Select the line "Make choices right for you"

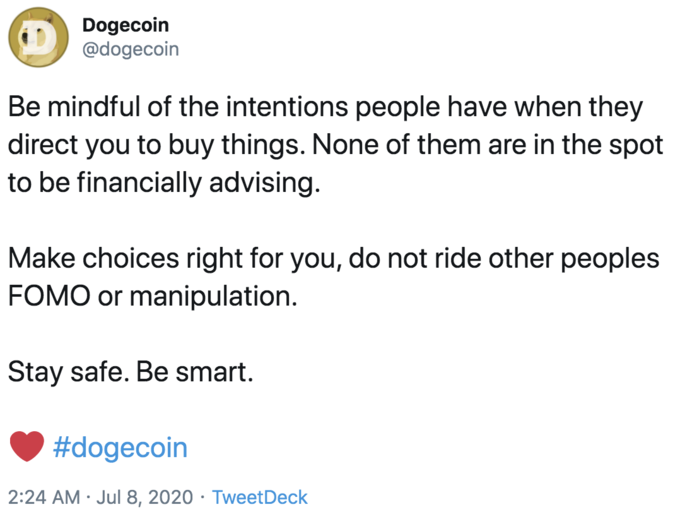tap(172, 258)
